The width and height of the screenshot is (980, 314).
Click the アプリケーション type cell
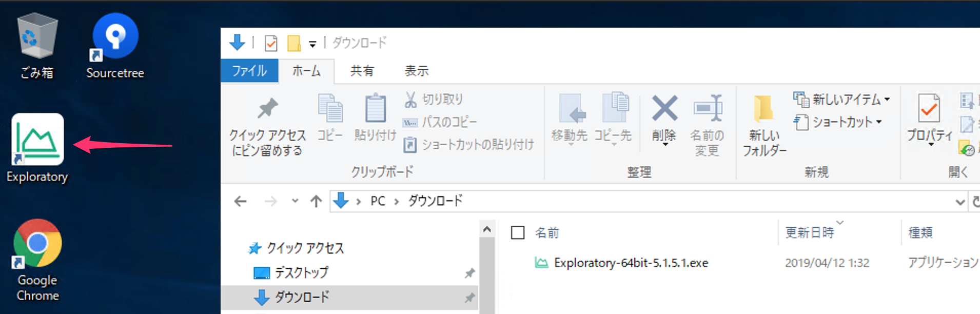point(943,263)
